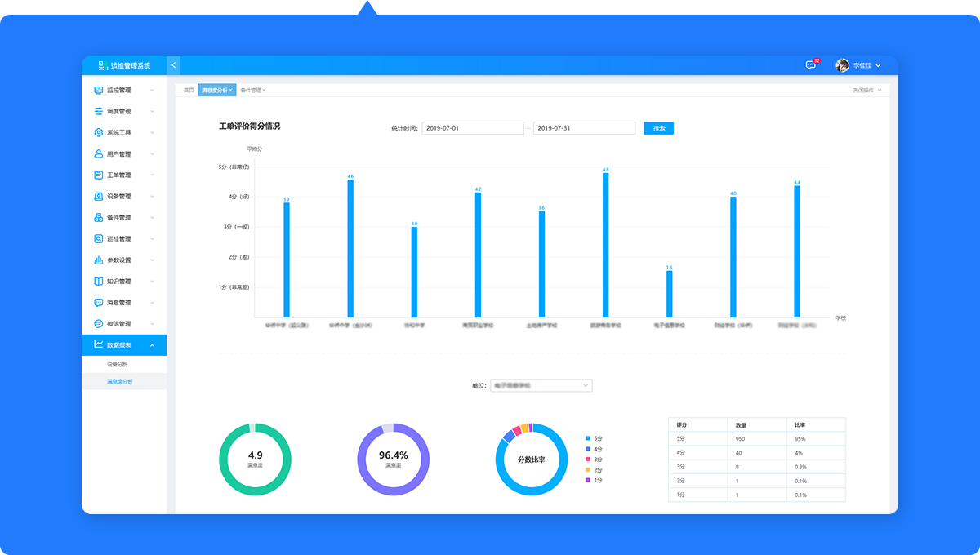Click the 巡检管理 search icon
The height and width of the screenshot is (555, 980).
point(99,239)
